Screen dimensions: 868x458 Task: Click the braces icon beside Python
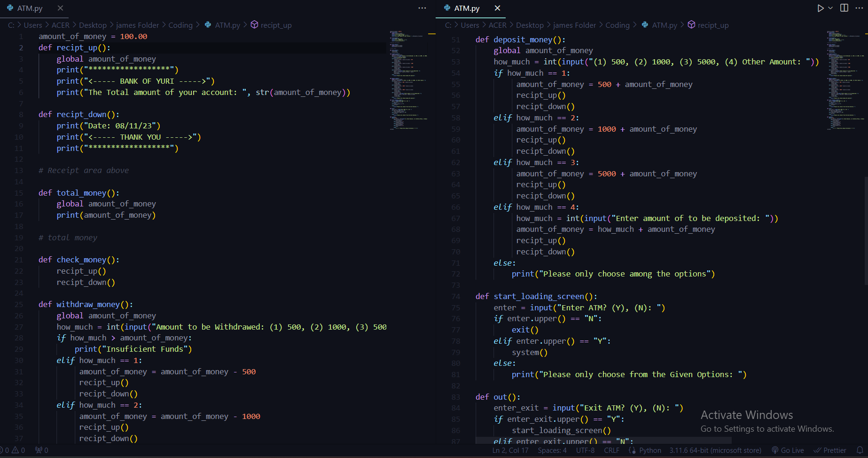[x=632, y=450]
